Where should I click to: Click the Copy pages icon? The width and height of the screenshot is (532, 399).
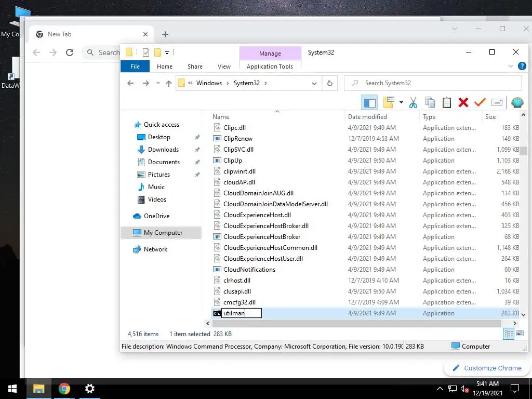click(430, 102)
